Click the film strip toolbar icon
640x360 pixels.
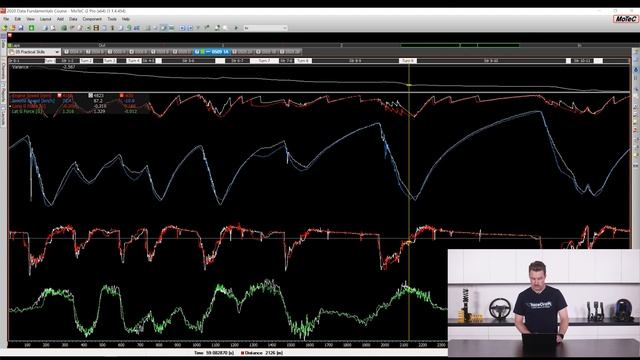(96, 28)
